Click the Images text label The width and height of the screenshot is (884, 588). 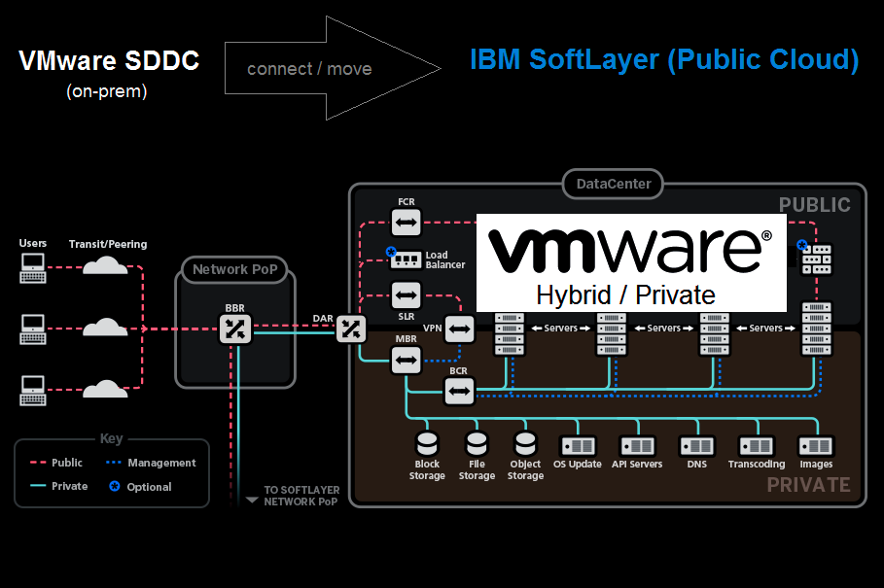pos(816,465)
